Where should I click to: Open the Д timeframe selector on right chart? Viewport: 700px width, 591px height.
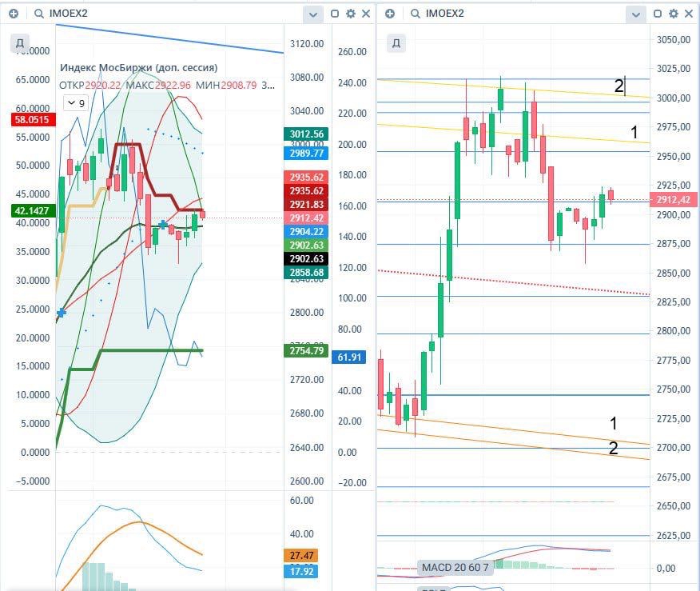coord(395,43)
